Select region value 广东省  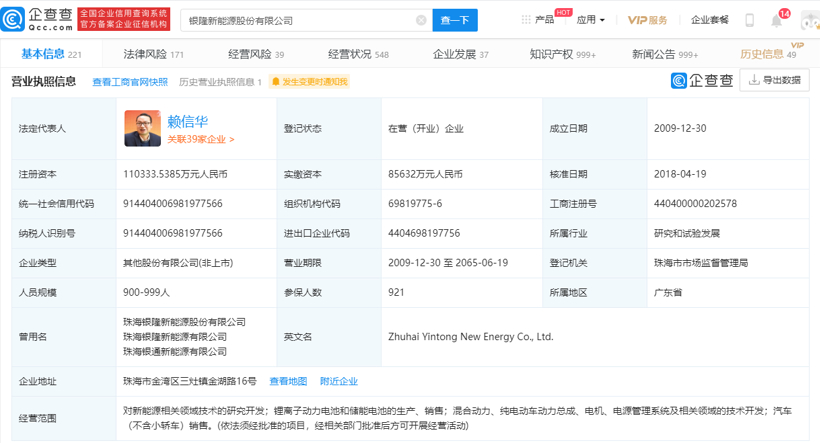coord(668,292)
